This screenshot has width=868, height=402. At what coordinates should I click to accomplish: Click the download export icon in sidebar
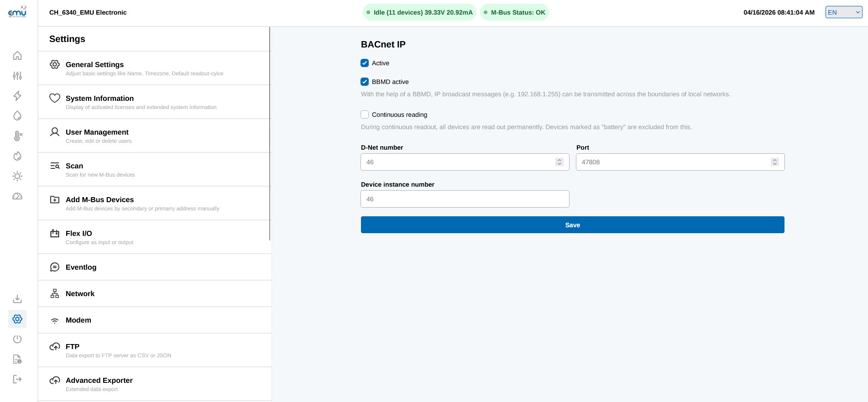pos(17,299)
